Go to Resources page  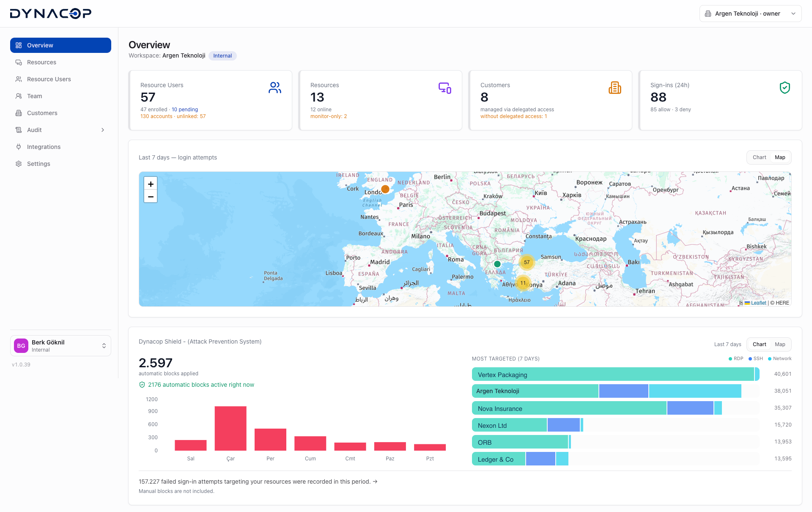(60, 62)
